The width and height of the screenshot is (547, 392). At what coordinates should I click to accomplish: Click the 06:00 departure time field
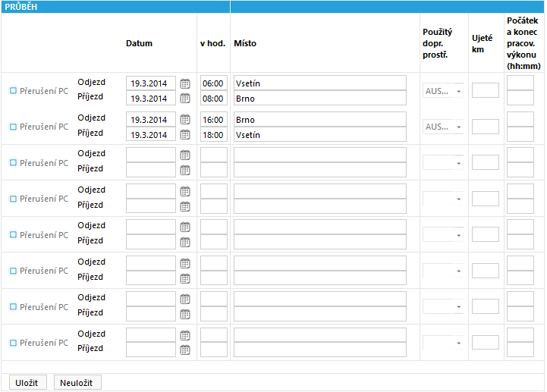click(x=213, y=83)
